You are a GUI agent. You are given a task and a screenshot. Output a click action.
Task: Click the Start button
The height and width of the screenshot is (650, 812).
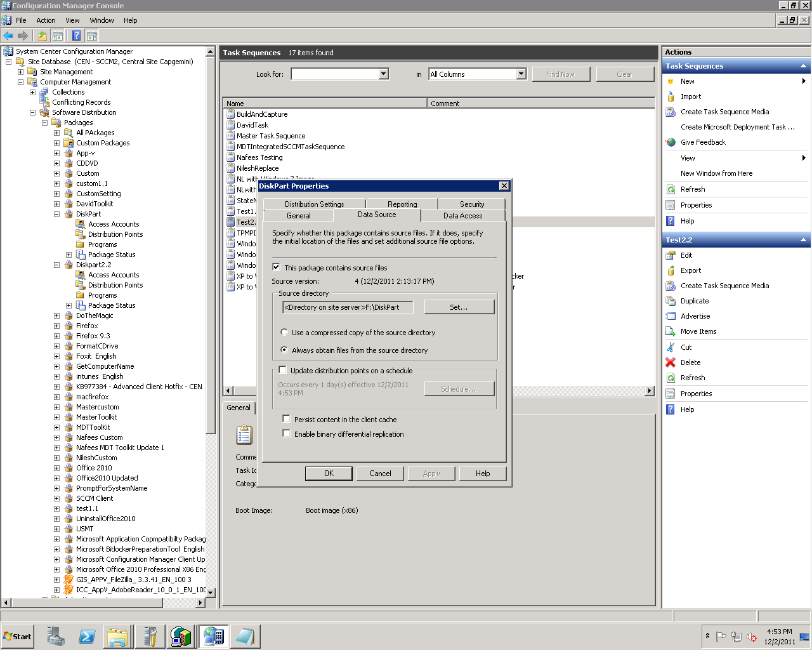[18, 636]
